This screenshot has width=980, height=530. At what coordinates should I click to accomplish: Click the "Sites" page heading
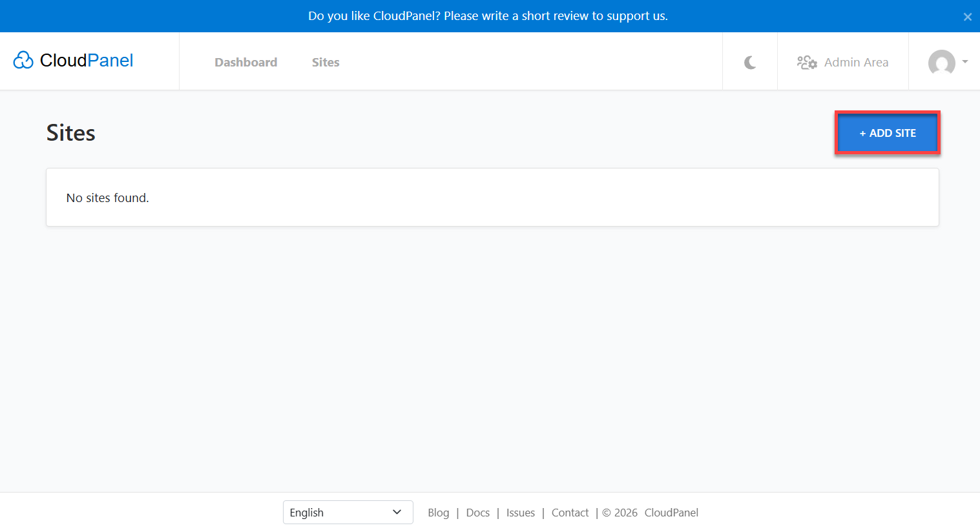pyautogui.click(x=71, y=133)
